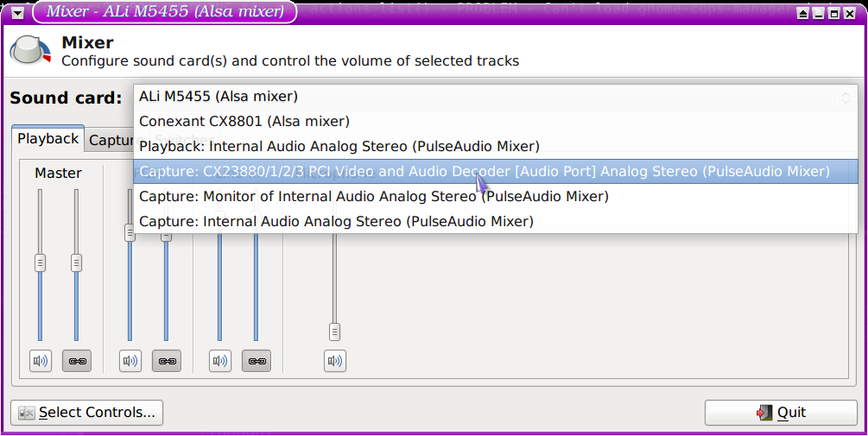The width and height of the screenshot is (868, 436).
Task: Choose Capture: Internal Audio Analog Stereo
Action: click(x=336, y=222)
